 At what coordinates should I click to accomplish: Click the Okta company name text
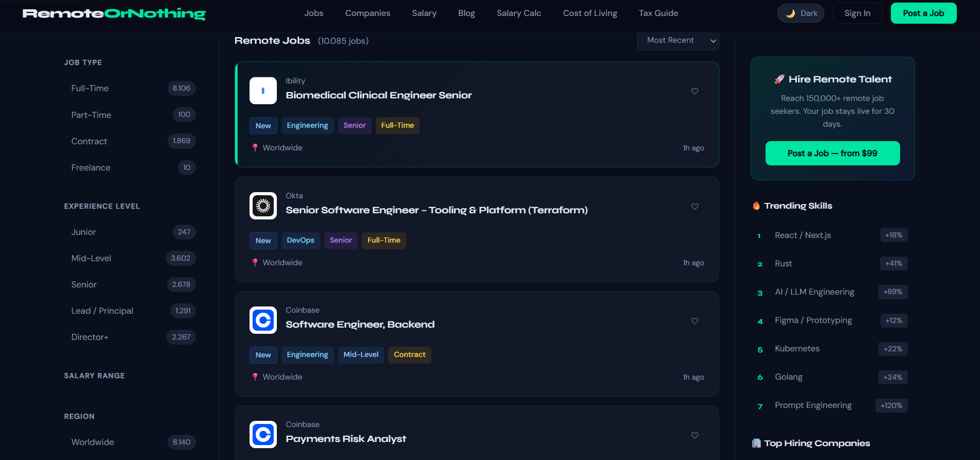(x=294, y=196)
